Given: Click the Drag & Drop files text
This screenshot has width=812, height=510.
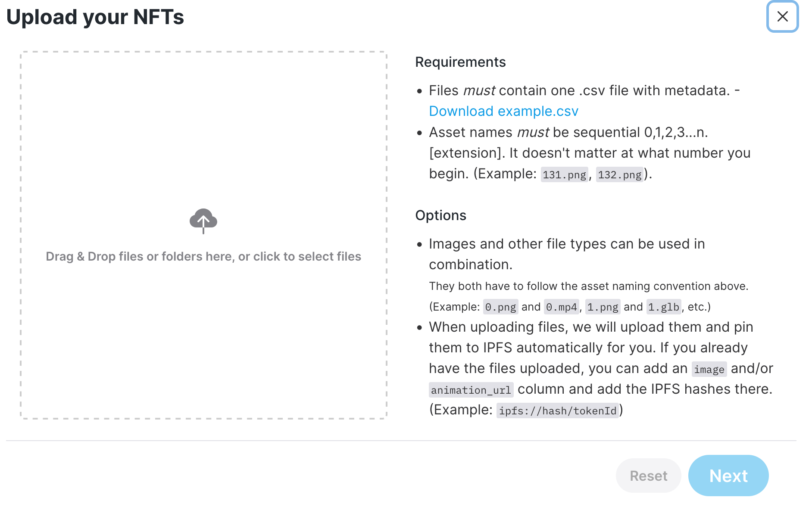Looking at the screenshot, I should tap(203, 256).
